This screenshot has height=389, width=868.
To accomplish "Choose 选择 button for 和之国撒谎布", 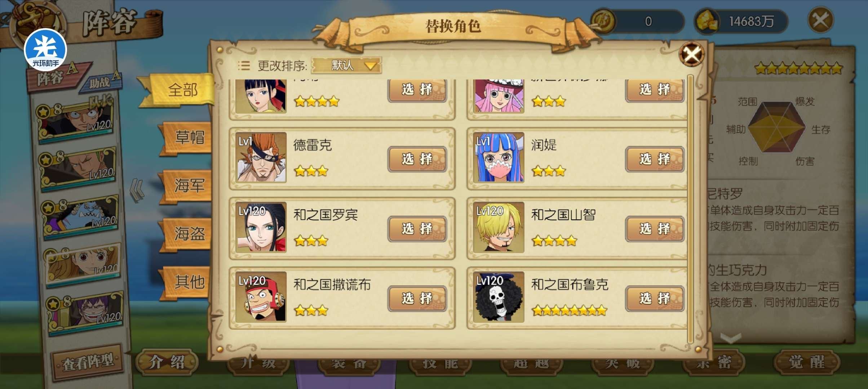I will click(x=417, y=299).
